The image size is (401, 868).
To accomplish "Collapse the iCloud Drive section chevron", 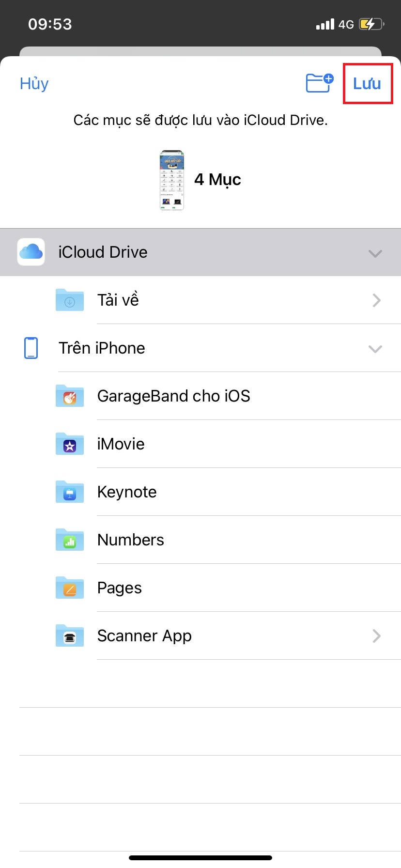I will (375, 253).
